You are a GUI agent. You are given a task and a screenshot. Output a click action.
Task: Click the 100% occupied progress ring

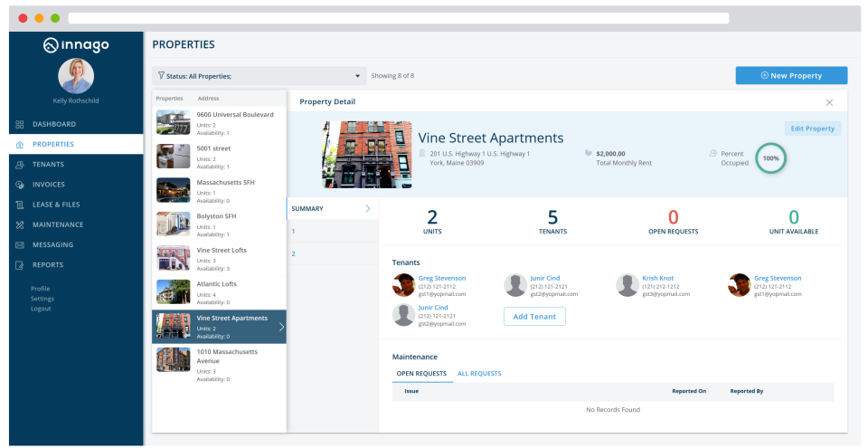point(770,158)
